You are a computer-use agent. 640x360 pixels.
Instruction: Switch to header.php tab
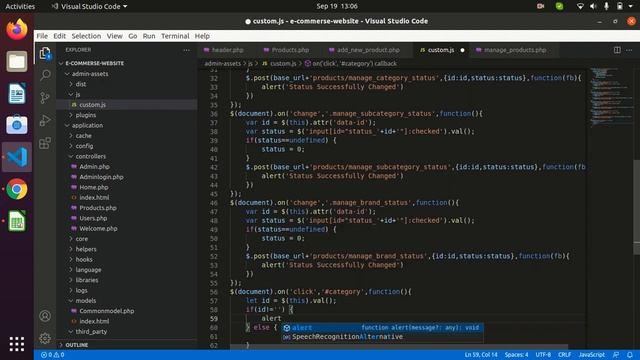(x=228, y=50)
